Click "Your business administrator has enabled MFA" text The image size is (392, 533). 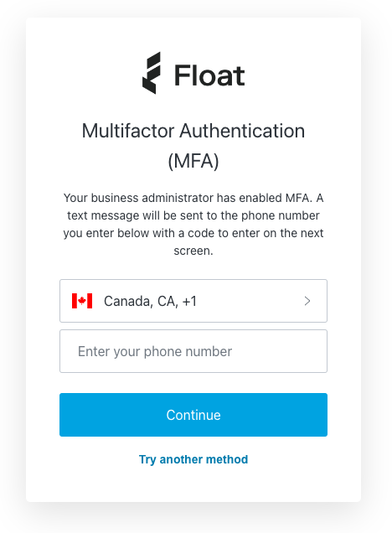(187, 198)
